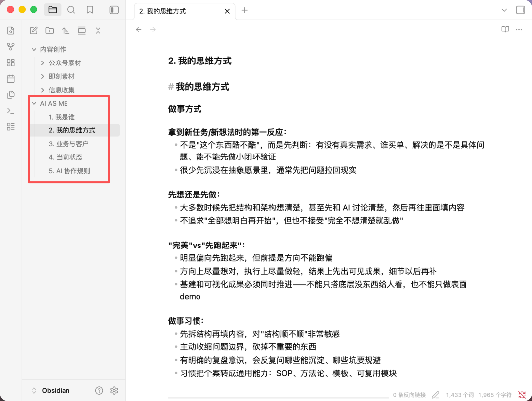Open the canvas grid icon in ribbon
Screen dimensions: 532x401
point(11,62)
